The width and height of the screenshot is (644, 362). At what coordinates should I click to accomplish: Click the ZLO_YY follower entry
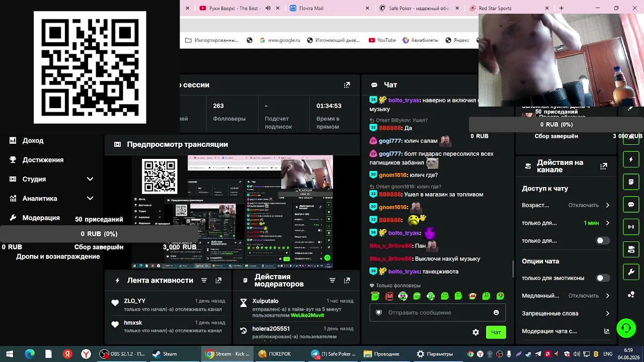click(x=168, y=305)
